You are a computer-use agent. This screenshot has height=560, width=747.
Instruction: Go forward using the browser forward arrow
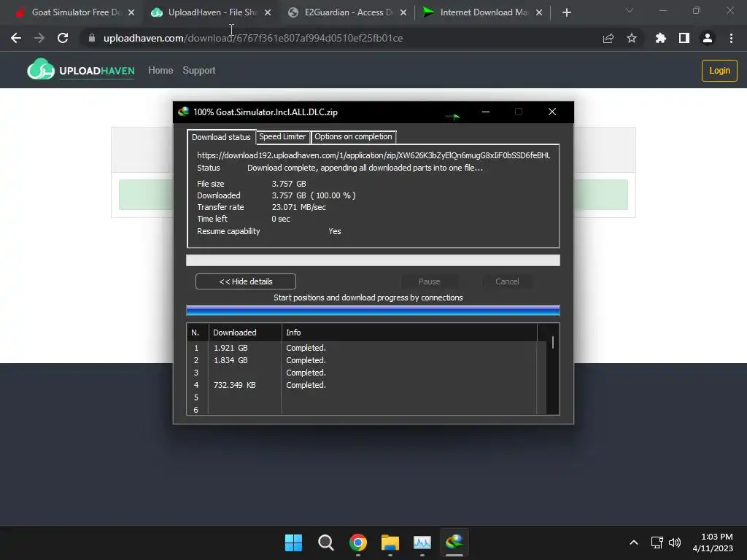click(39, 38)
